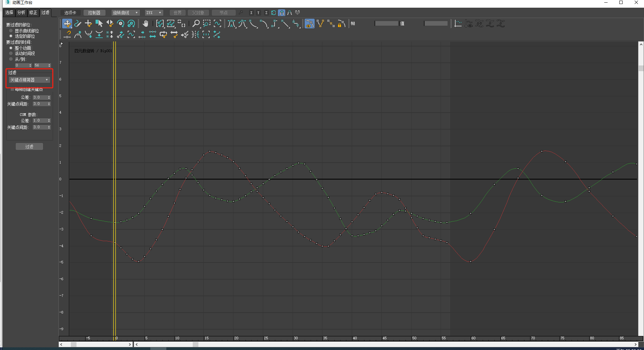Set tangents to Auto
Viewport: 644px width, 350px height.
pyautogui.click(x=232, y=24)
